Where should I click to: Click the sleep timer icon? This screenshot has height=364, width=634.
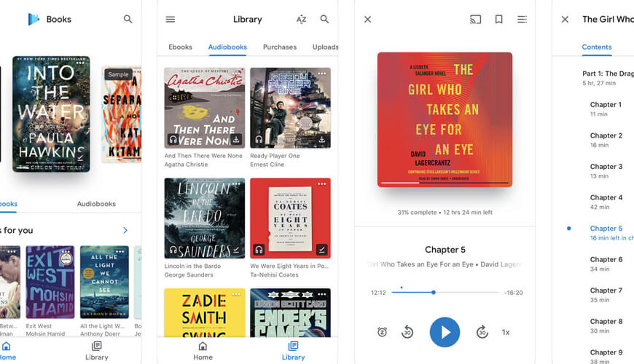[x=382, y=332]
